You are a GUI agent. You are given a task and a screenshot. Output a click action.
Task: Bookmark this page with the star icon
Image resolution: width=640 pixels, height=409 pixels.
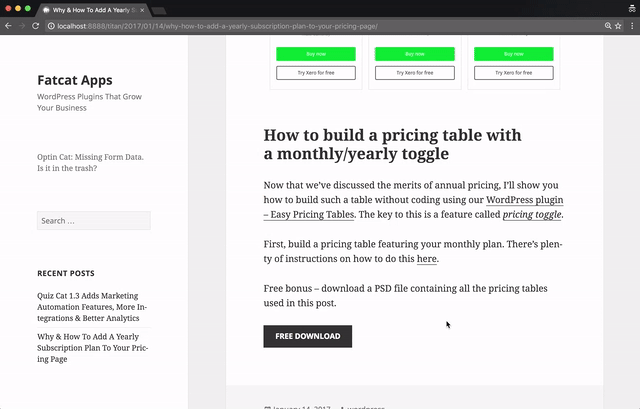(x=619, y=25)
